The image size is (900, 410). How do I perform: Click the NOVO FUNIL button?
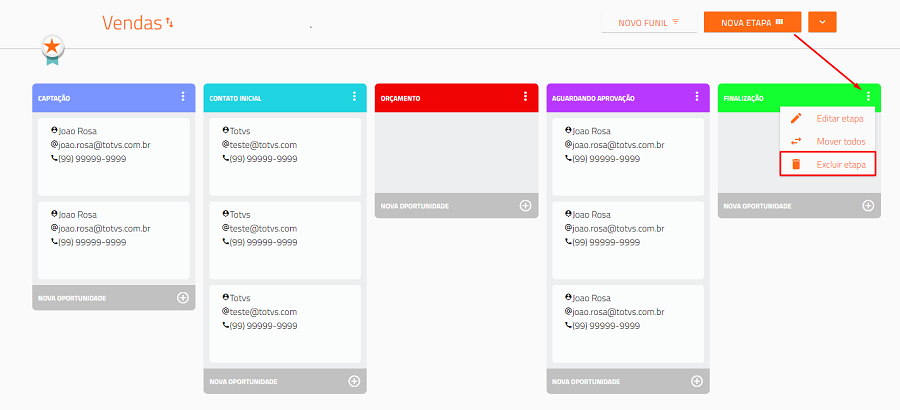649,22
